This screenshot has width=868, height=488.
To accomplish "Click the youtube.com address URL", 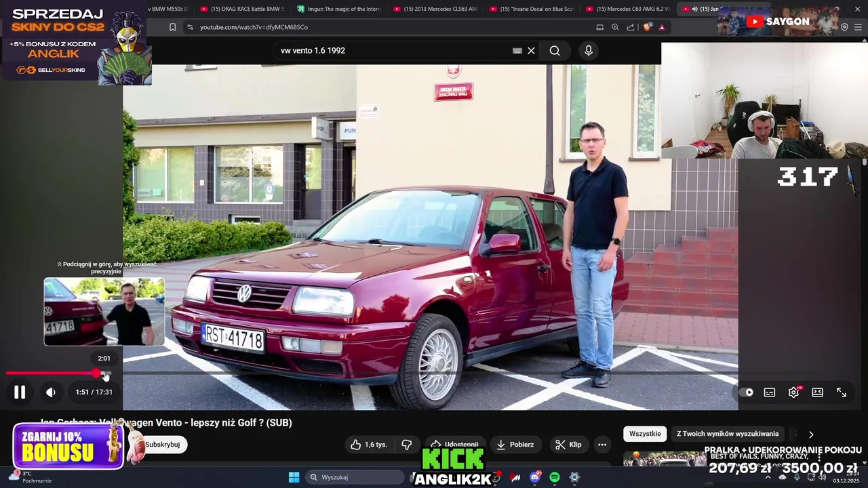I will [254, 27].
